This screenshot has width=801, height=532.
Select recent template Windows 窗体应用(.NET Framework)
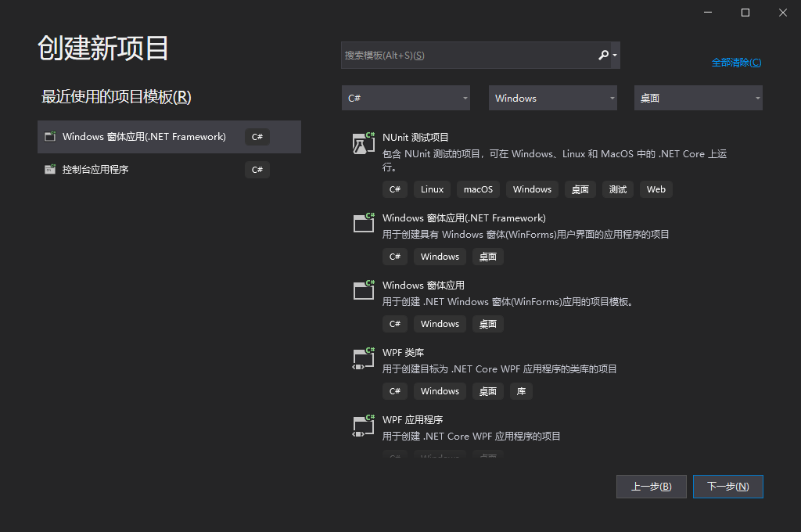[x=169, y=137]
